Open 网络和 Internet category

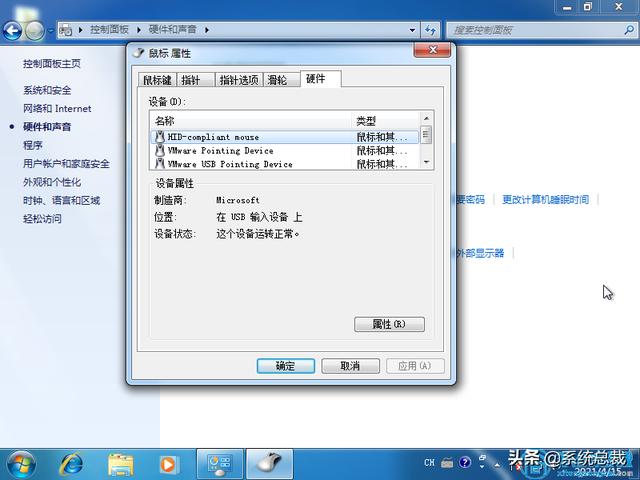pyautogui.click(x=57, y=109)
